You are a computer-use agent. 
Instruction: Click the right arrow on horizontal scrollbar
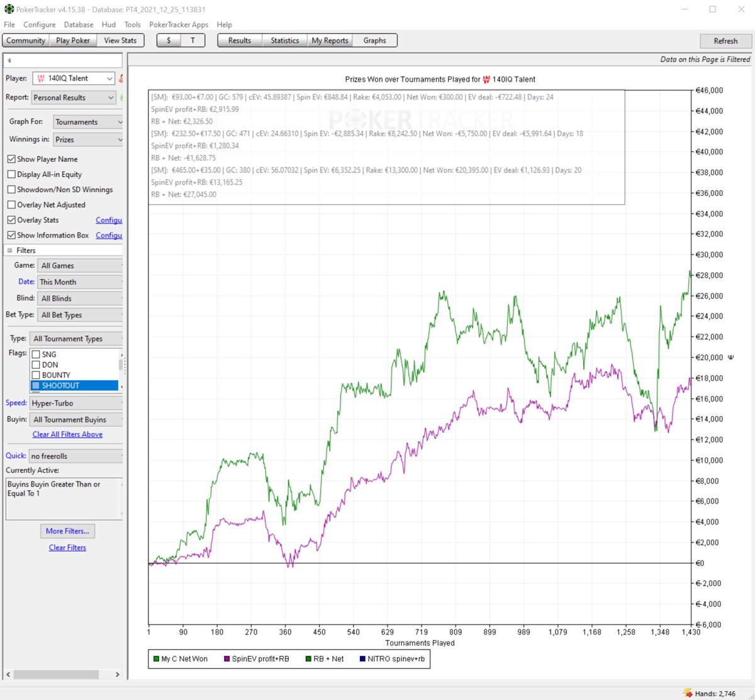pos(117,674)
